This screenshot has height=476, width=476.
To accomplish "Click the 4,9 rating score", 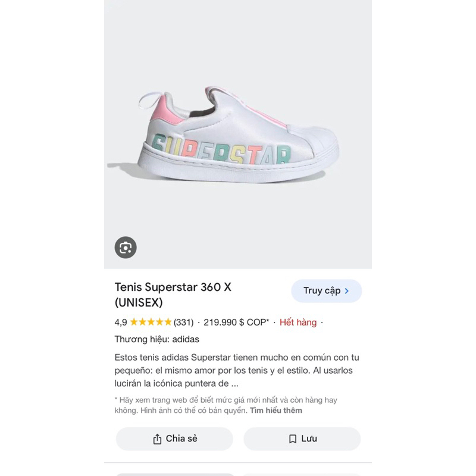I will click(x=121, y=322).
